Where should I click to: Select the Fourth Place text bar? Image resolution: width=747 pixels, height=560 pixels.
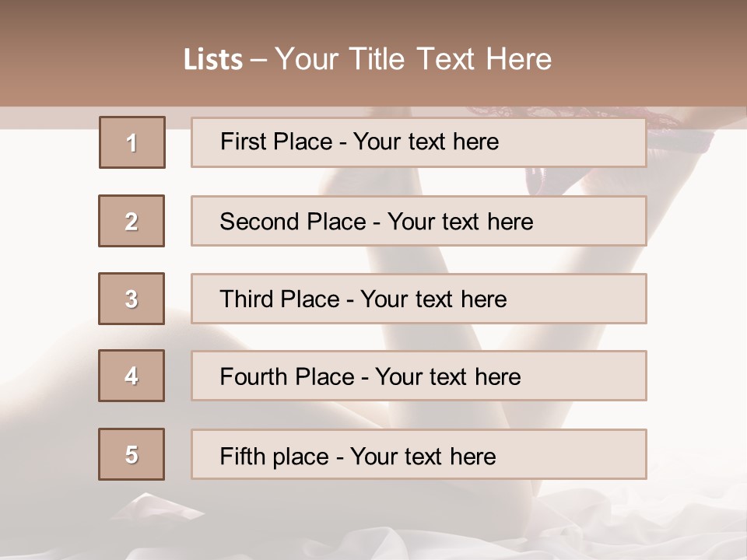click(419, 376)
